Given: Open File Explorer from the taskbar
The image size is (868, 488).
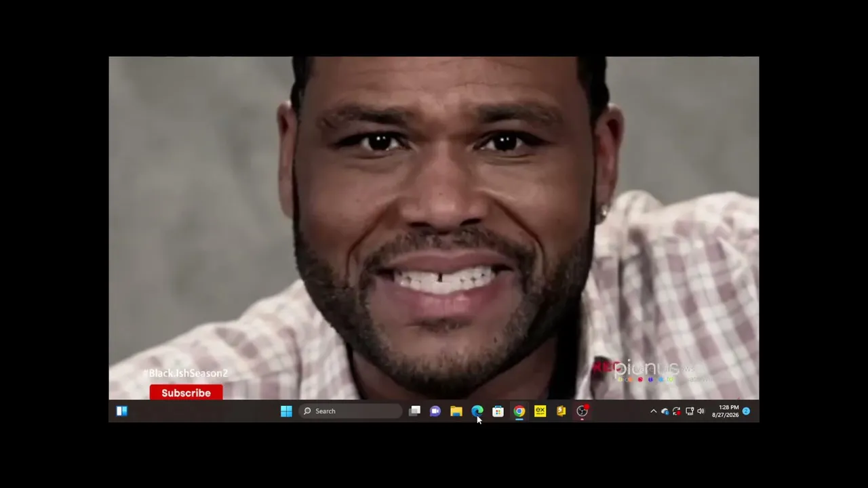Looking at the screenshot, I should 456,411.
